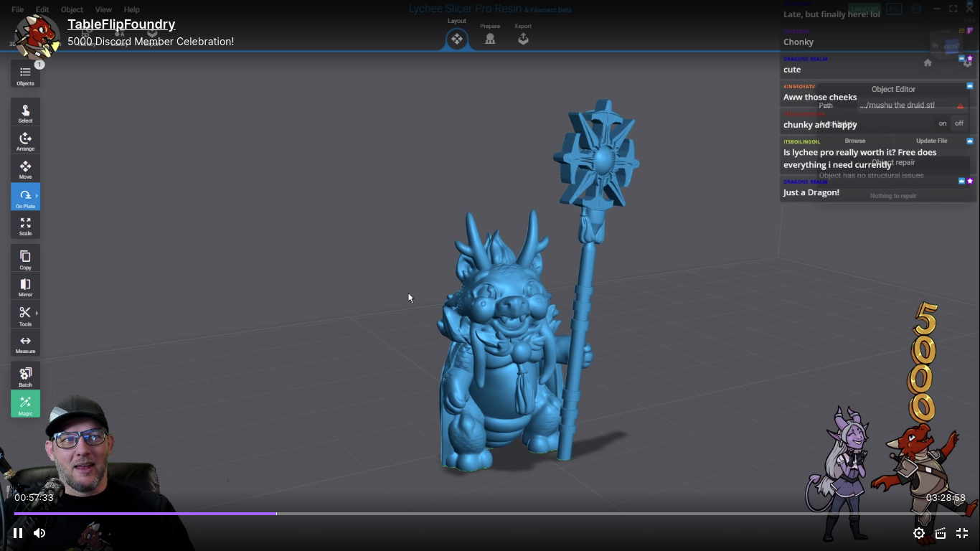Click the FRONT face of view cube
The height and width of the screenshot is (551, 980).
pos(951,46)
